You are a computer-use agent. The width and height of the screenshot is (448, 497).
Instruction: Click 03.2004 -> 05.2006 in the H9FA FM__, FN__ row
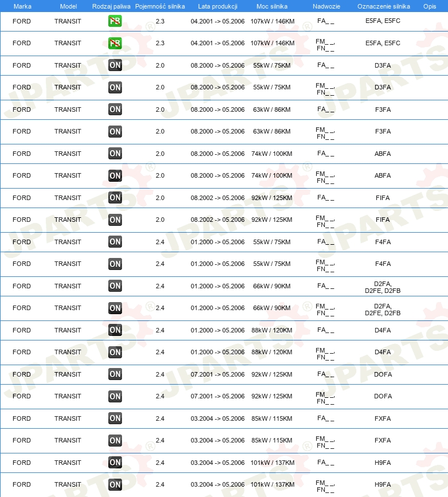(218, 484)
